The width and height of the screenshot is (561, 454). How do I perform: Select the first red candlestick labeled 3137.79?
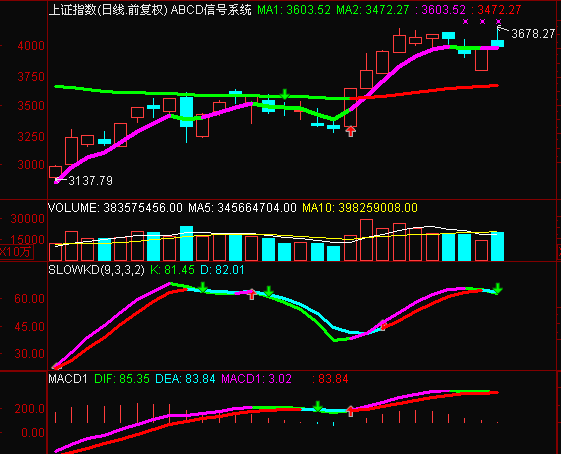click(x=55, y=172)
